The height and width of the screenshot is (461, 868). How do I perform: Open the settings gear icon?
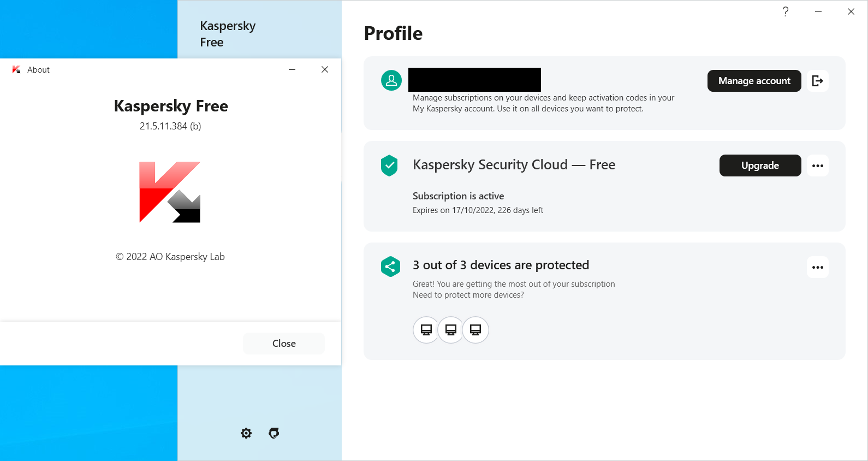pyautogui.click(x=246, y=433)
